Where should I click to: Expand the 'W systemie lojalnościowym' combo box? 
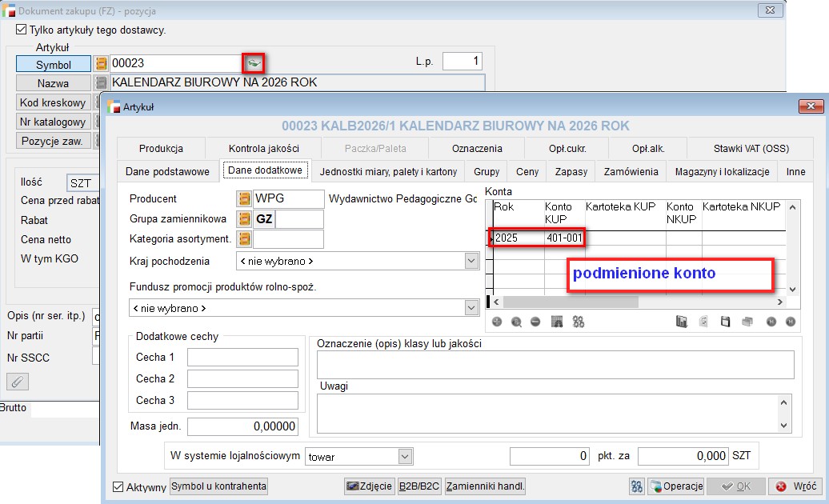[x=403, y=457]
